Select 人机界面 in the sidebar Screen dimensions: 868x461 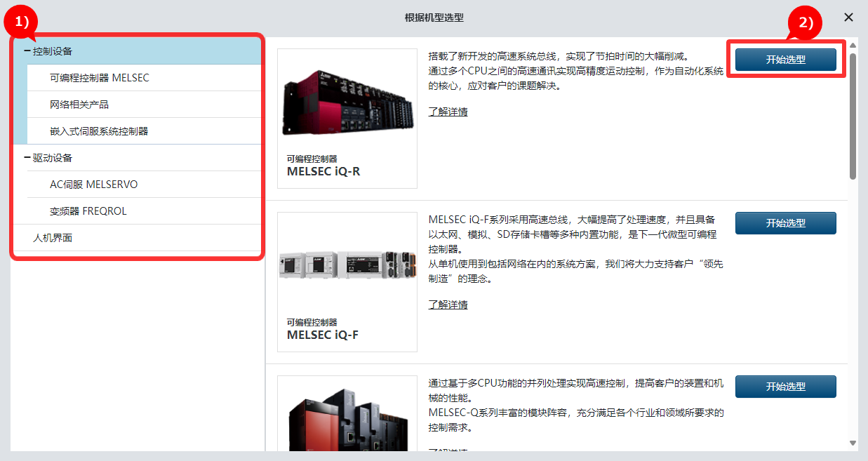[53, 238]
